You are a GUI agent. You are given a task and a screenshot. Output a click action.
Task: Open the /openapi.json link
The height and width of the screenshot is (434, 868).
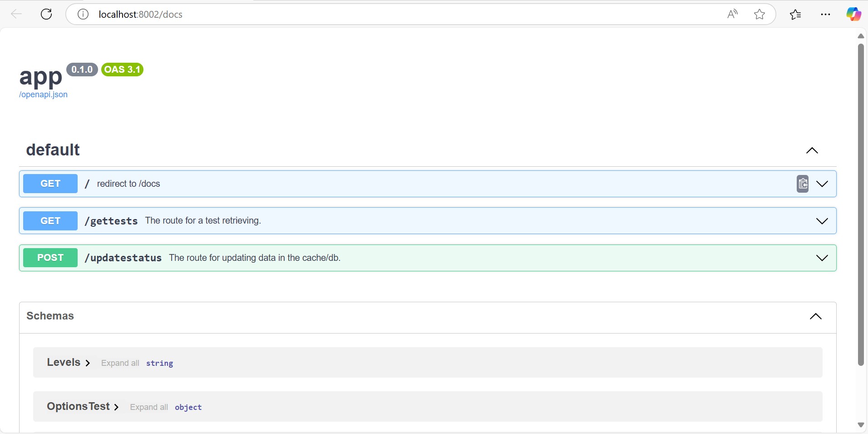(43, 95)
